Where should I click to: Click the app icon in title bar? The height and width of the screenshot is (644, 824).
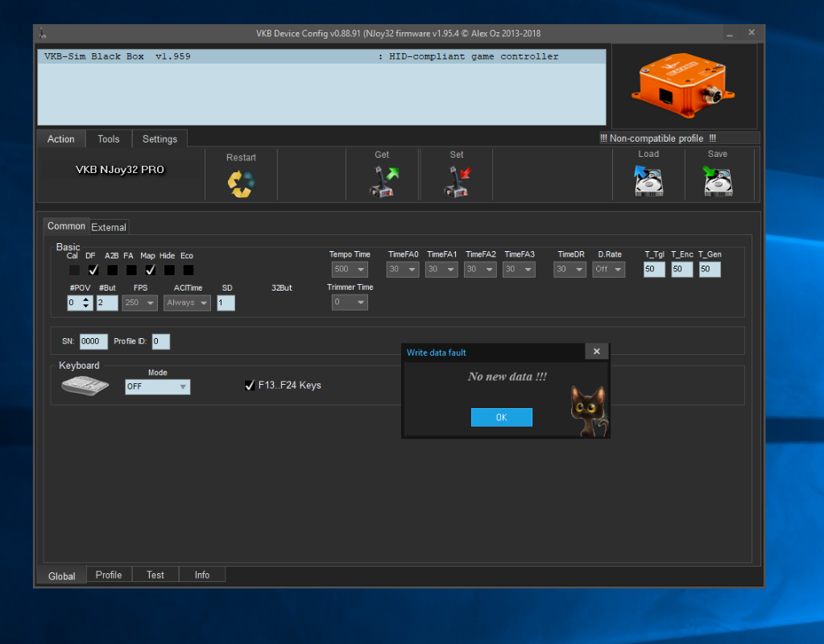(x=43, y=34)
